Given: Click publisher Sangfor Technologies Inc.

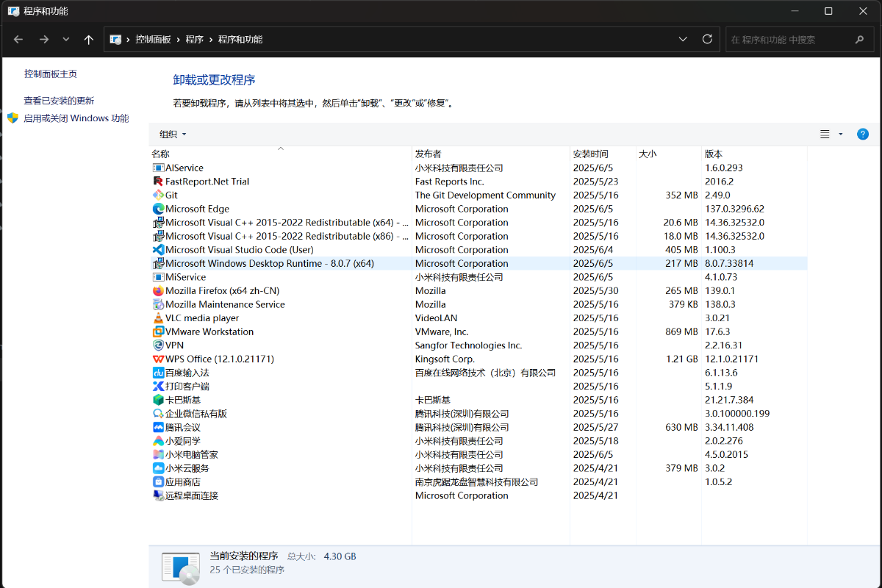Looking at the screenshot, I should (468, 345).
